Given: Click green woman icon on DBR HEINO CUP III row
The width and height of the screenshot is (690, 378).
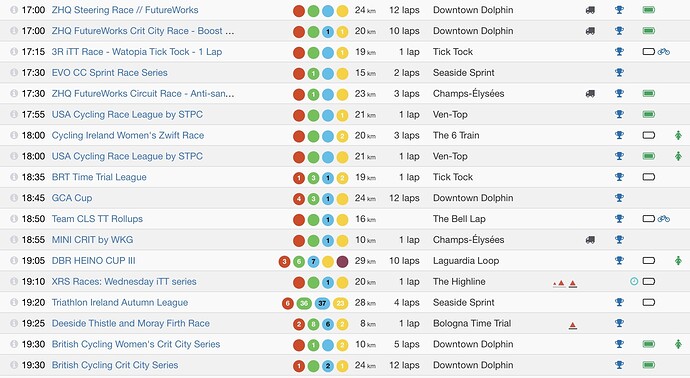Looking at the screenshot, I should pos(678,261).
